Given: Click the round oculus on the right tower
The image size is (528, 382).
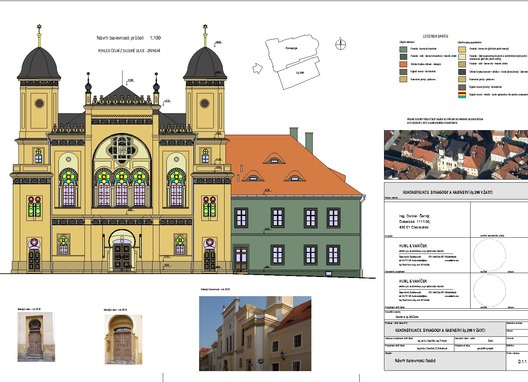Looking at the screenshot, I should point(205,103).
